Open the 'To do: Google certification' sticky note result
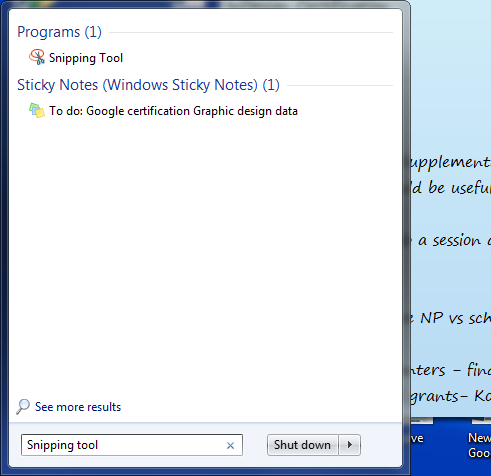The image size is (491, 476). pos(173,111)
